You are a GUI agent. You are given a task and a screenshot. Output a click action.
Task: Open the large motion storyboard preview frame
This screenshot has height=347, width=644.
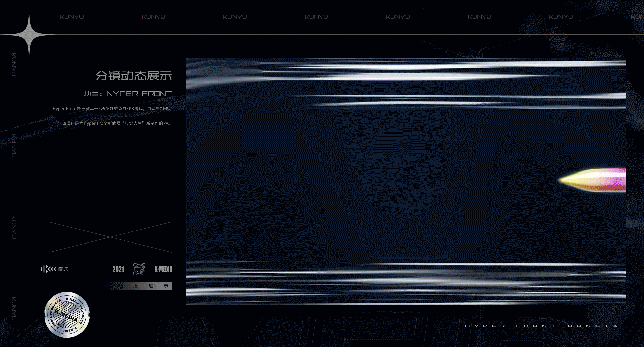click(x=406, y=181)
